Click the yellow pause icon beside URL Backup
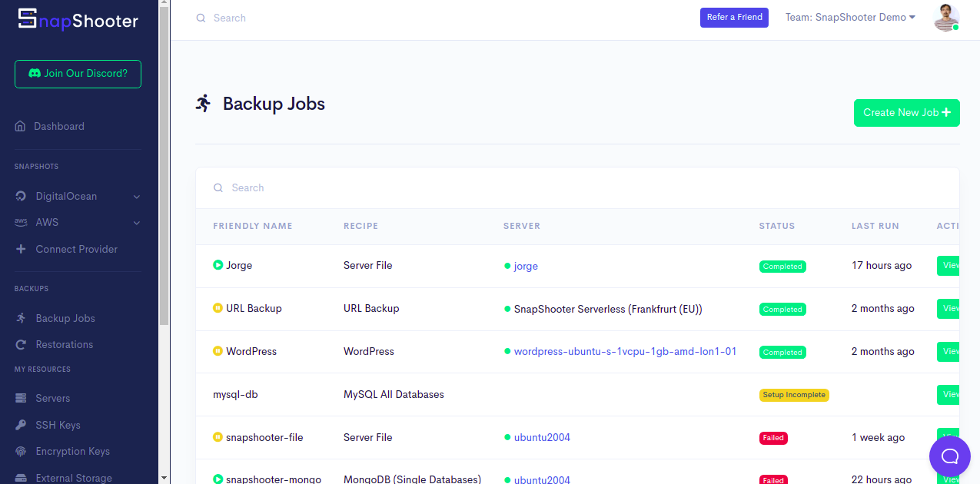This screenshot has height=484, width=980. click(x=218, y=308)
